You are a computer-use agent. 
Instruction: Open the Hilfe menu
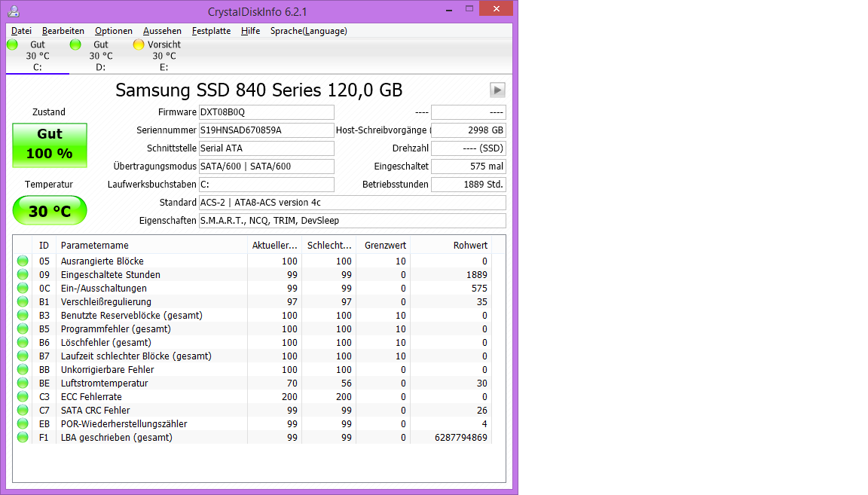[x=250, y=31]
